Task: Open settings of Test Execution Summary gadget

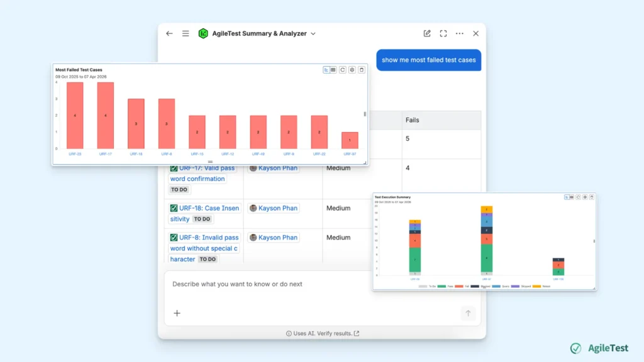Action: coord(586,197)
